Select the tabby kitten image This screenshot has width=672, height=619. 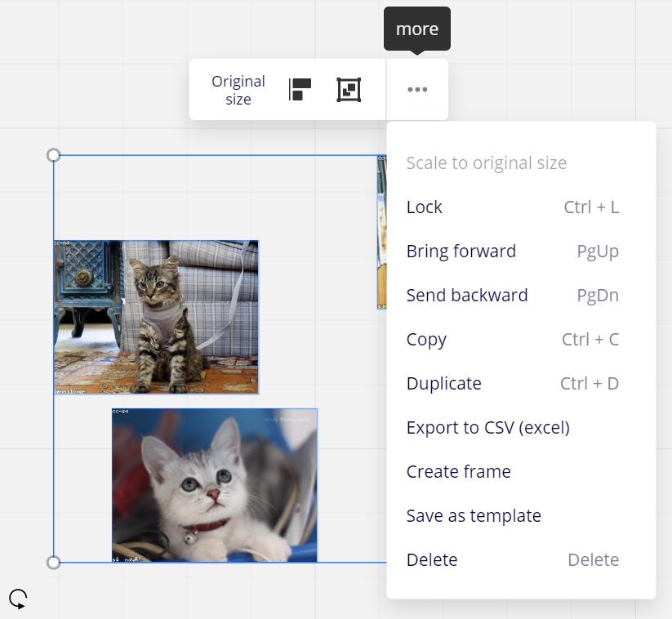(156, 317)
